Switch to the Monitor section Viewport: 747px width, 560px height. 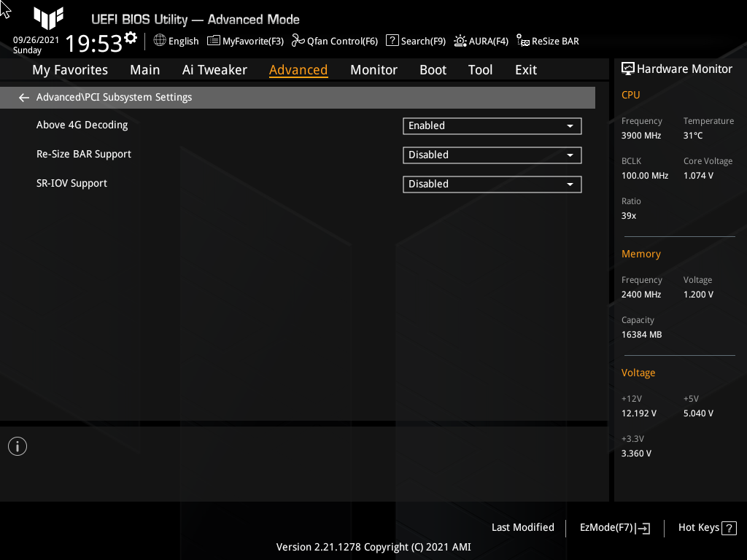373,69
